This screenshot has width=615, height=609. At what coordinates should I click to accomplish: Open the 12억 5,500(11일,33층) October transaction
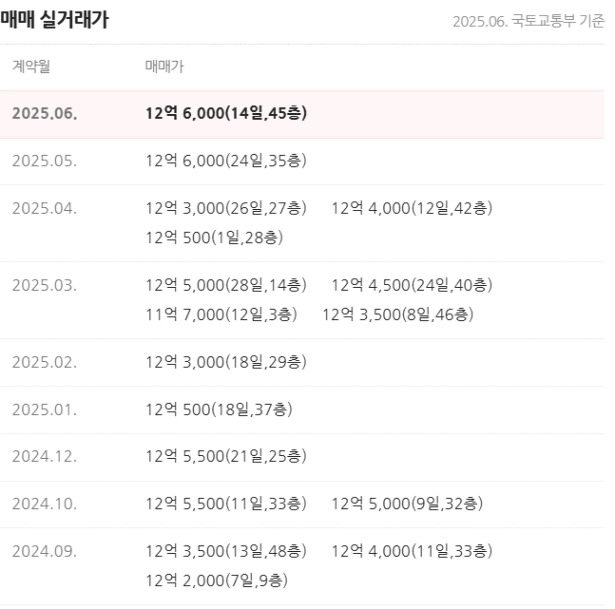(226, 504)
